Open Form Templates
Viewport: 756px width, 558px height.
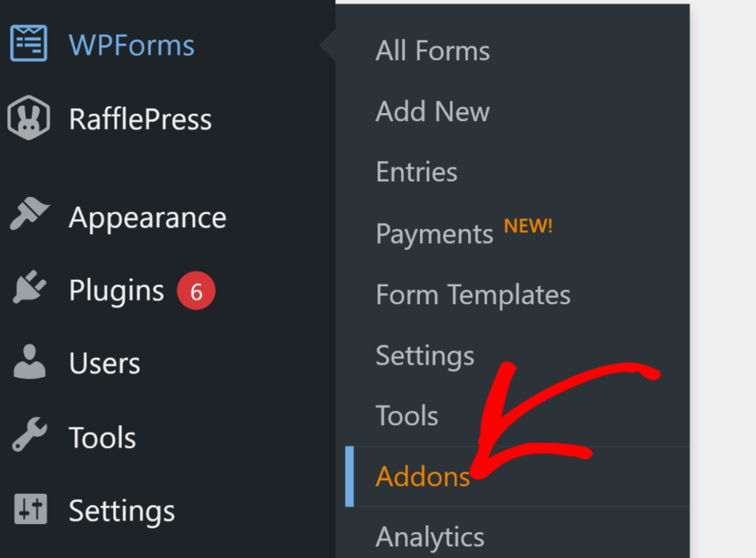tap(472, 294)
